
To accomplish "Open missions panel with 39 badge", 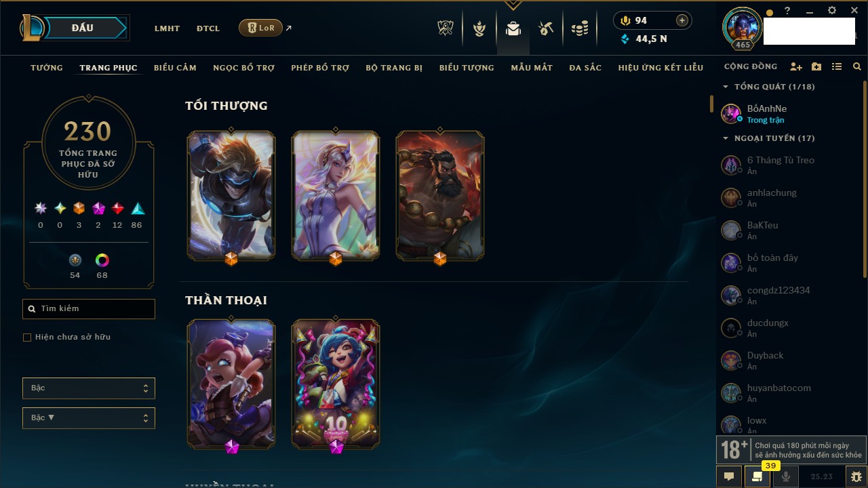I will [757, 476].
